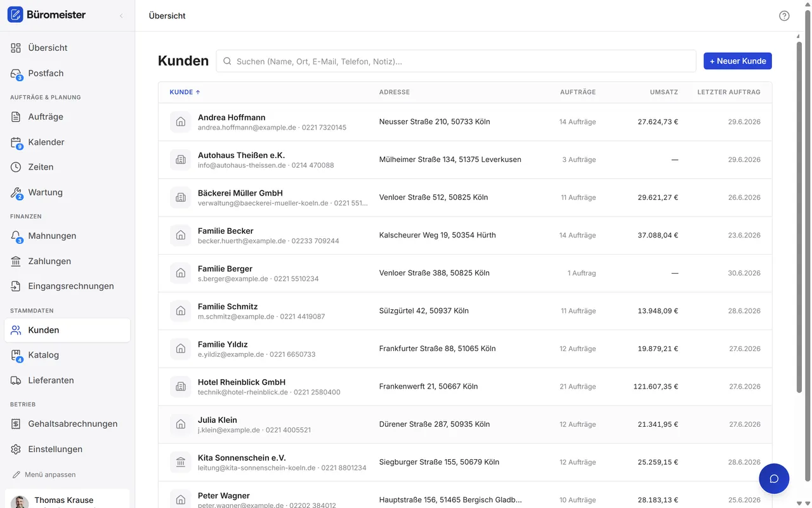The image size is (812, 508).
Task: Click house icon next to Julia Klein
Action: [180, 424]
